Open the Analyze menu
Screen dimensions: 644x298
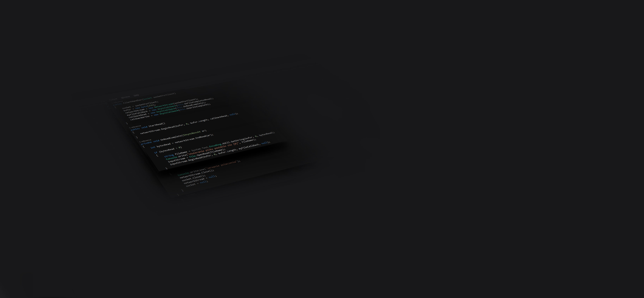pyautogui.click(x=113, y=99)
